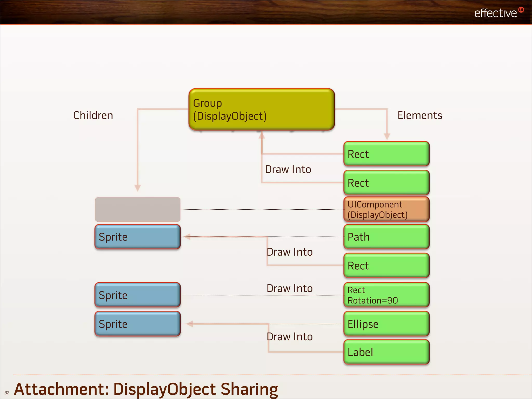Click the empty gray placeholder box

coord(137,209)
